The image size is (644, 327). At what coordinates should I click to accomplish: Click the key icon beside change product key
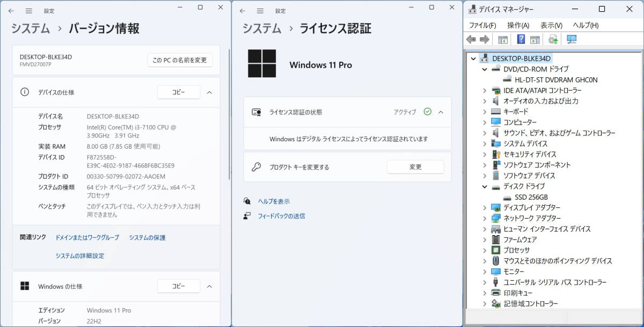(256, 167)
